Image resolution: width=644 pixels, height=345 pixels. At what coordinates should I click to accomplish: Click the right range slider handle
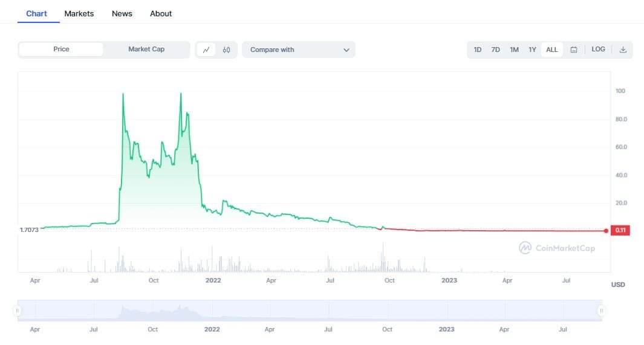click(601, 311)
